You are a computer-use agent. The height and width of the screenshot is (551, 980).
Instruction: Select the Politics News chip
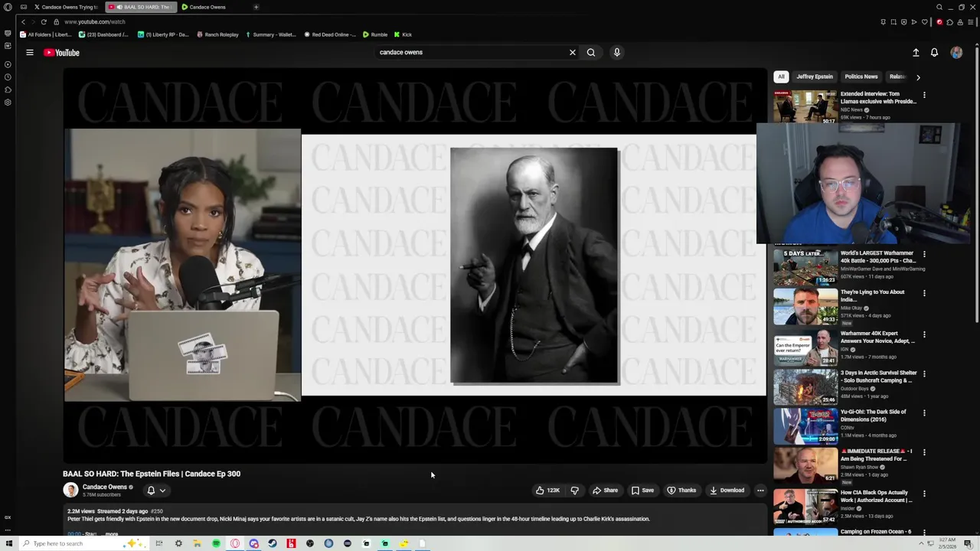861,77
